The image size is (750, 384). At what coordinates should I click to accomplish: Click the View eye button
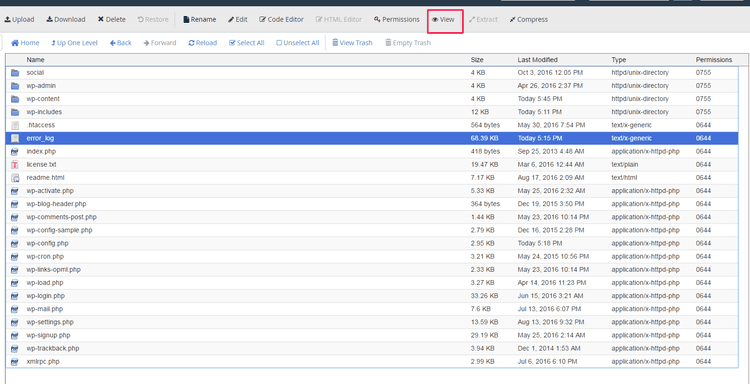(443, 20)
